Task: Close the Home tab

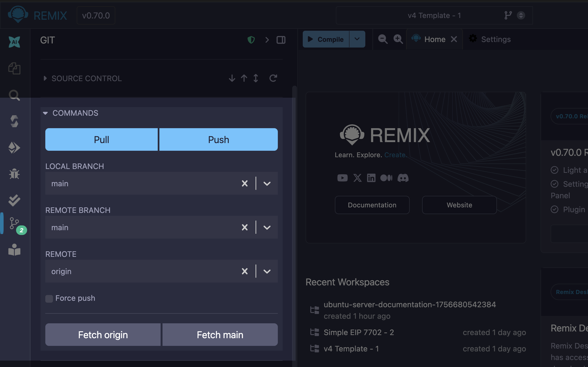Action: tap(454, 39)
